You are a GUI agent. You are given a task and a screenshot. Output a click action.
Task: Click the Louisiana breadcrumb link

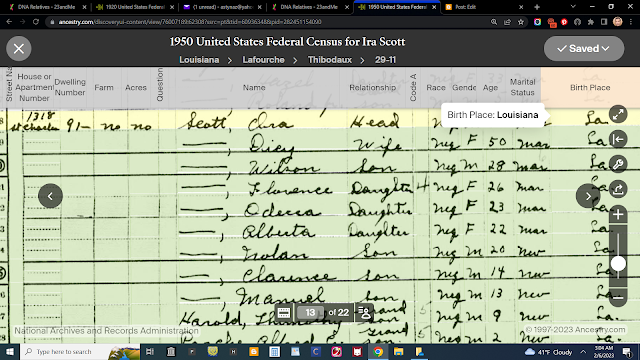tap(199, 60)
